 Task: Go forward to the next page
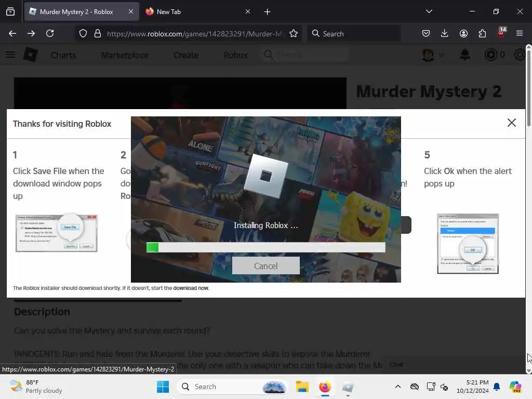click(x=31, y=33)
